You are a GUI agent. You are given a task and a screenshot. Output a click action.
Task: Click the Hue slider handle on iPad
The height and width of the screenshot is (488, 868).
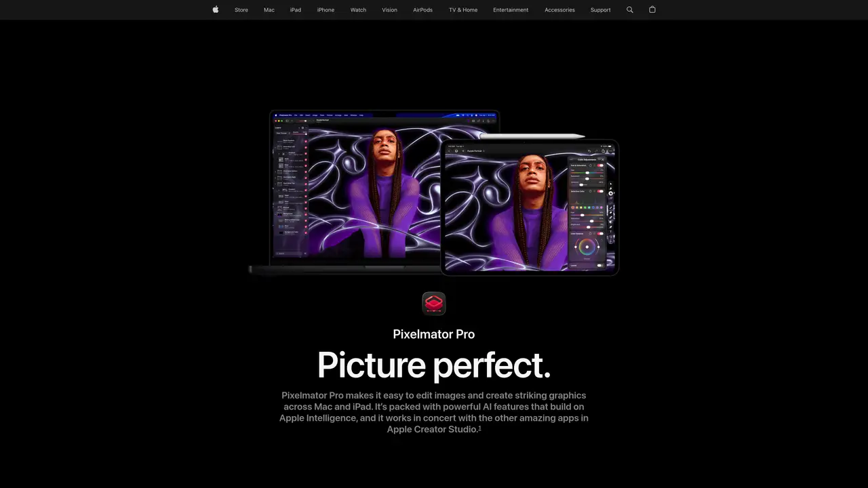587,173
